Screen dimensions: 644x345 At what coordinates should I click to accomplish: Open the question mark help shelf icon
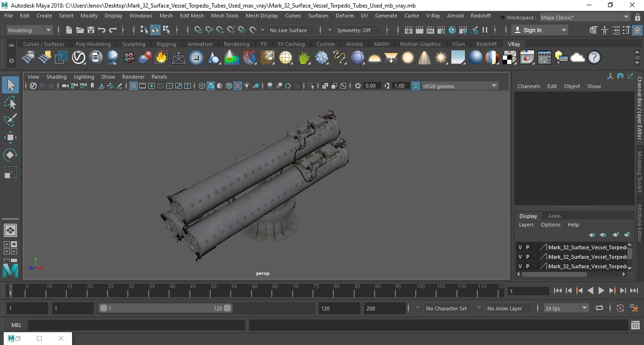point(594,58)
